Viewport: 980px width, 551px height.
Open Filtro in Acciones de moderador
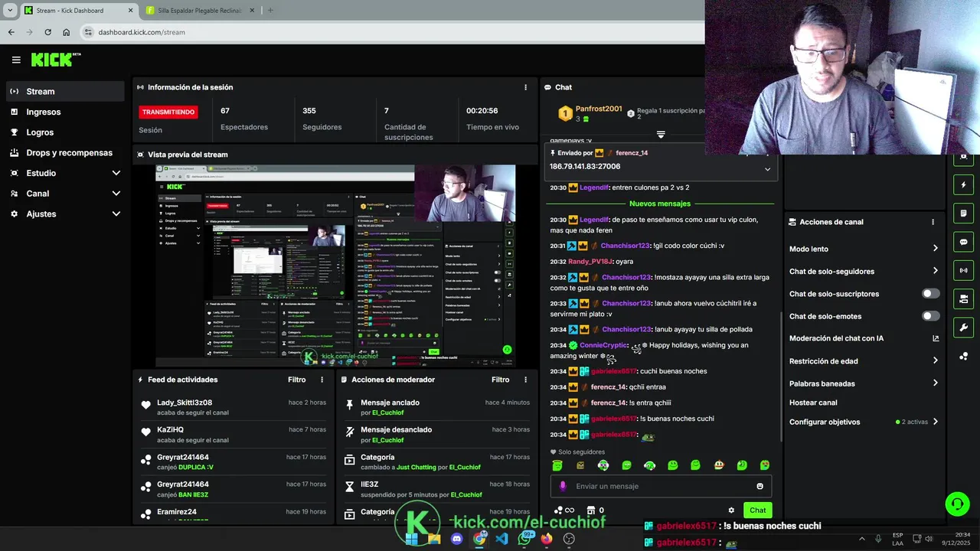(x=500, y=380)
